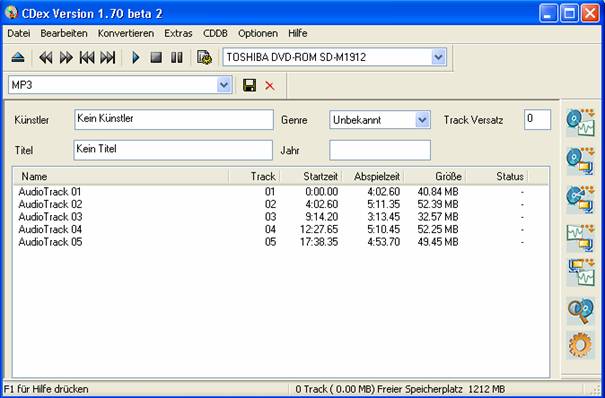Click the 9:14.20 start time value
The image size is (605, 398).
321,217
